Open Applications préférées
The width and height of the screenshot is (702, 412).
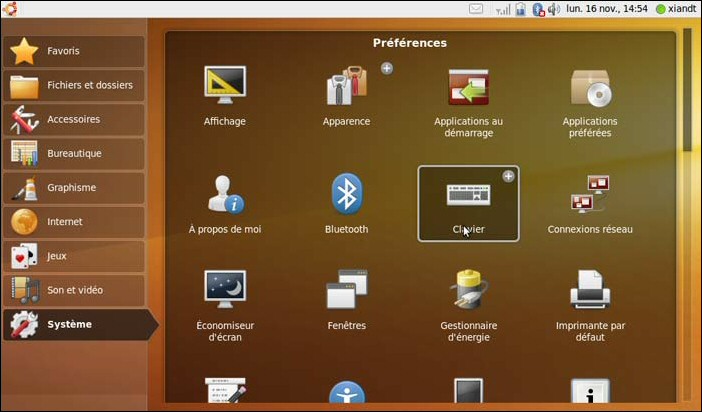(x=590, y=102)
